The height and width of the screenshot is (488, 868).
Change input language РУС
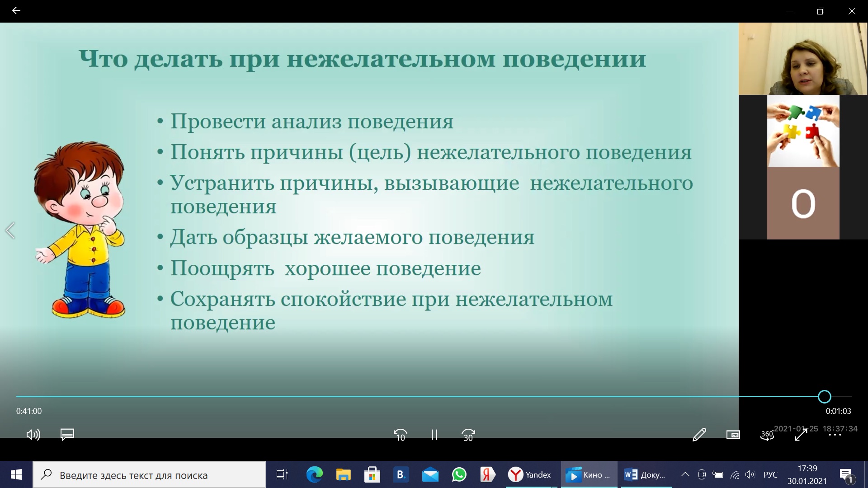point(771,474)
